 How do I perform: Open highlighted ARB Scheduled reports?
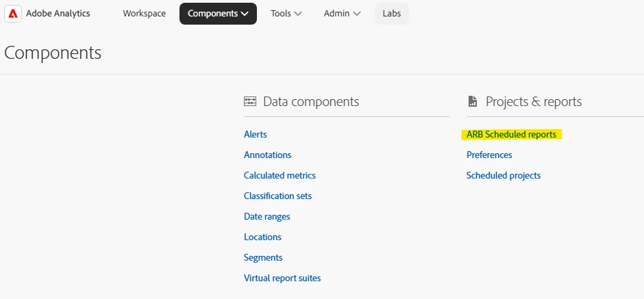coord(511,135)
